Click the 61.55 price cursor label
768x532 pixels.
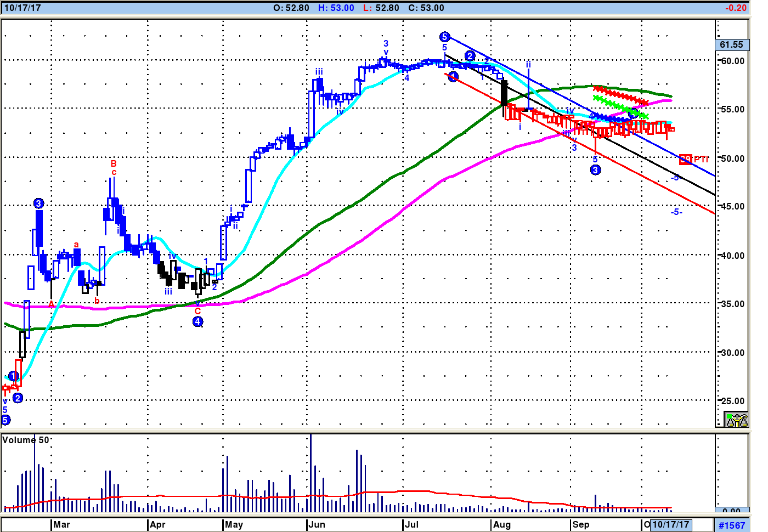point(732,45)
